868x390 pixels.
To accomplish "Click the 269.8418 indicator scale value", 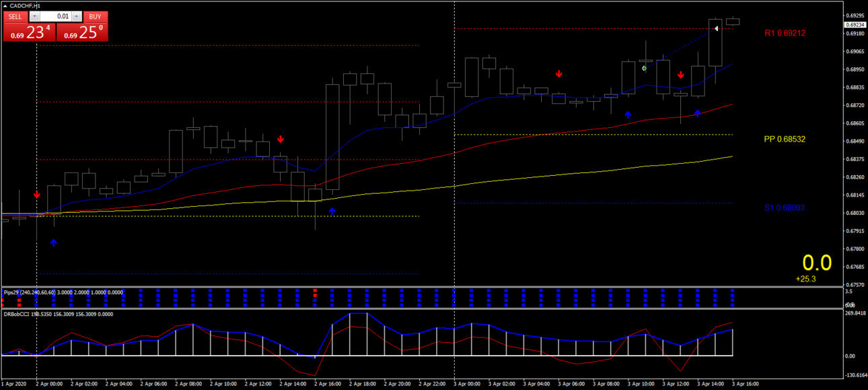I will coord(855,313).
